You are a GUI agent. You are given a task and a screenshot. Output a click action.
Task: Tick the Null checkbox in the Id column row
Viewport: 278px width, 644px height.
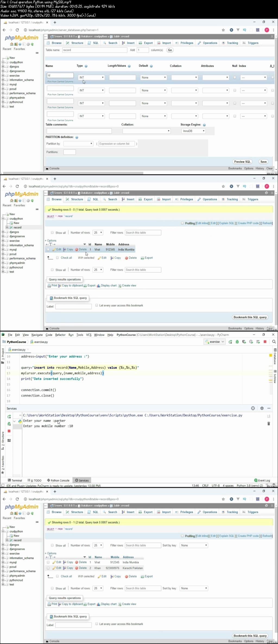pyautogui.click(x=235, y=77)
